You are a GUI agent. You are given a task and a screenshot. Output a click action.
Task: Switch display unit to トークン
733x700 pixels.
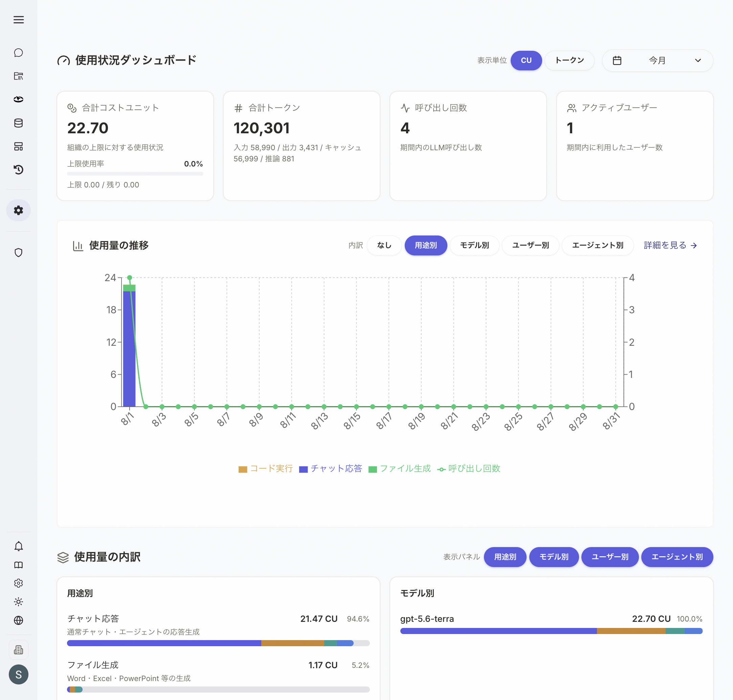click(x=570, y=61)
